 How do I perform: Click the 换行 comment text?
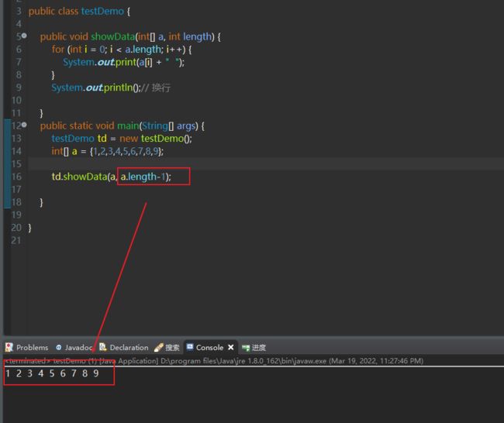tap(161, 88)
